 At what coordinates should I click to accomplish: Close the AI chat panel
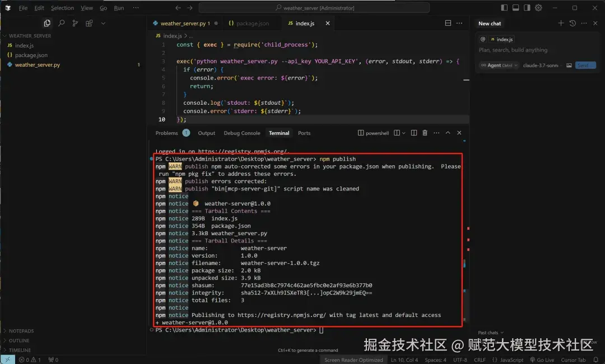click(x=595, y=23)
